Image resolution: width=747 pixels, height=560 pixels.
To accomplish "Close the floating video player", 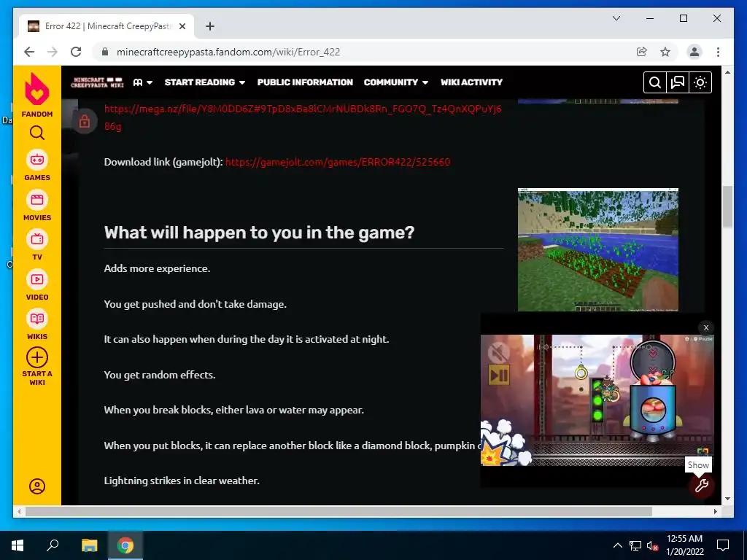I will click(x=706, y=327).
